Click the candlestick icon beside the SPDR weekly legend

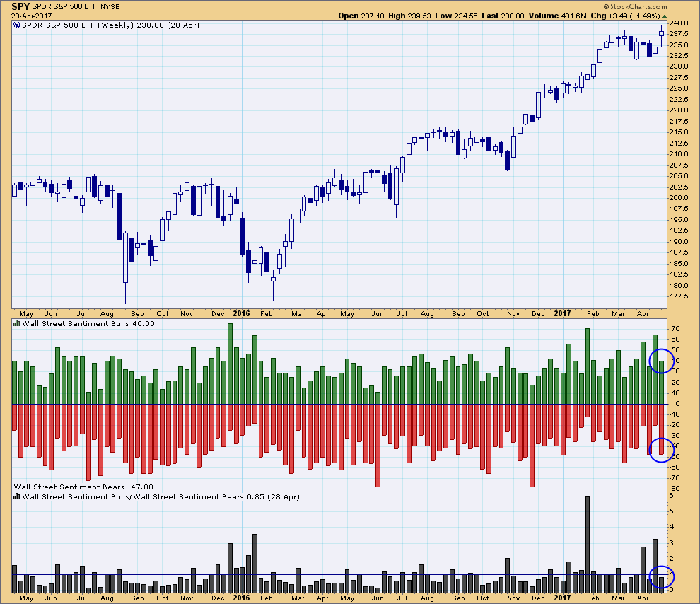coord(17,25)
